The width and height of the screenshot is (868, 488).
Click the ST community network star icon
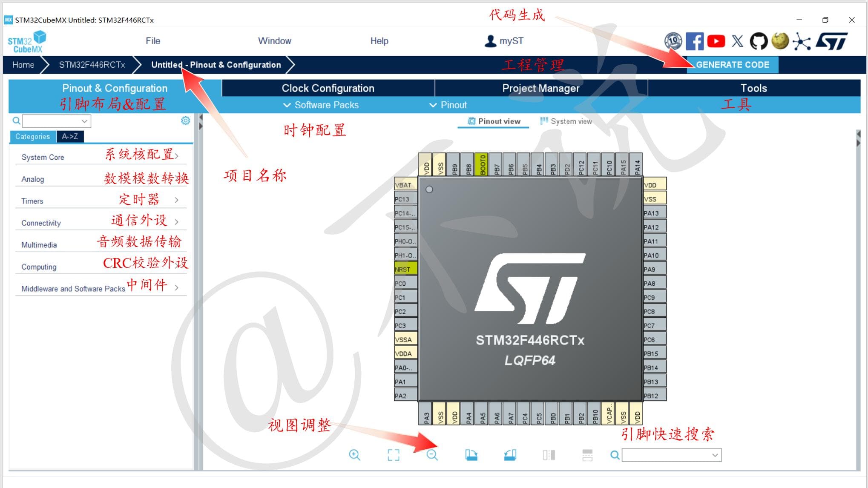click(x=802, y=41)
